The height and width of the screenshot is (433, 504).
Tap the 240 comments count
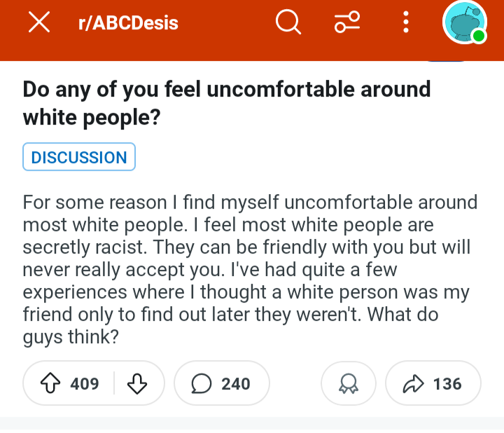click(236, 383)
